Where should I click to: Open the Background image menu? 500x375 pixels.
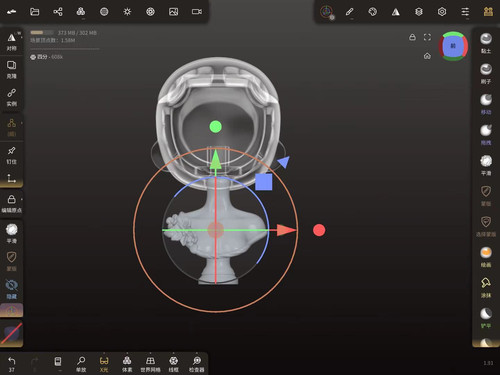click(173, 12)
